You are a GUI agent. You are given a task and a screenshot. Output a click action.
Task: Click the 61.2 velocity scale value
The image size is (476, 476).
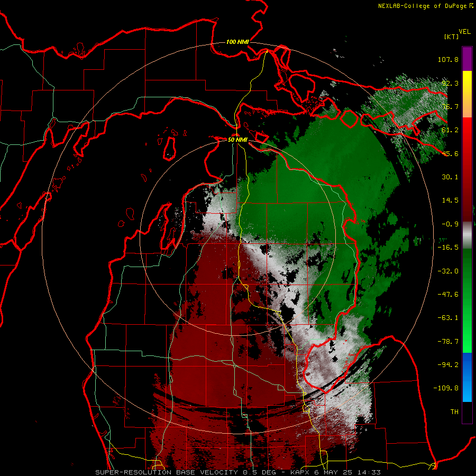[x=450, y=130]
